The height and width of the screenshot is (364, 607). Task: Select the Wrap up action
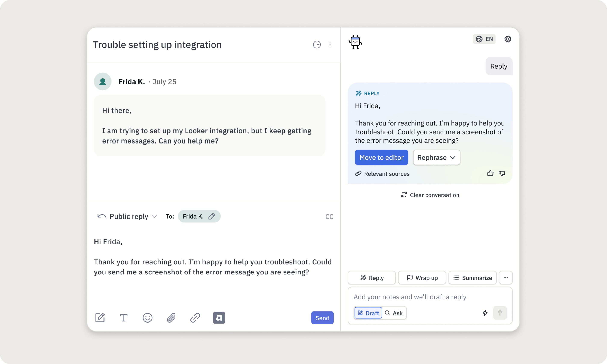[422, 278]
